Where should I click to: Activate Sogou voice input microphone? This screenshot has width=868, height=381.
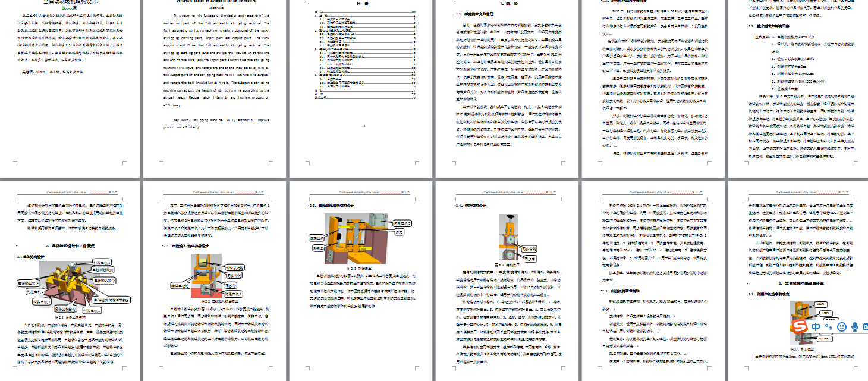tap(855, 327)
